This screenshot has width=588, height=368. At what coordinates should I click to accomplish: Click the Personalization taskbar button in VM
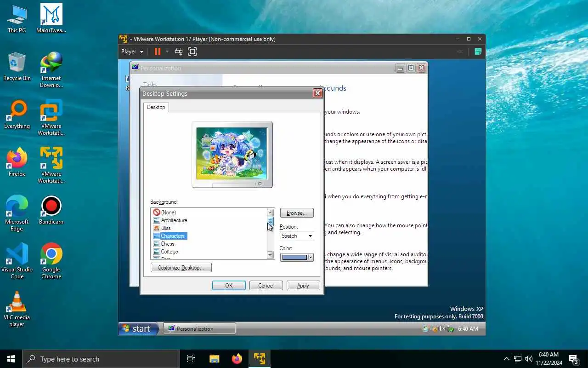(x=199, y=328)
